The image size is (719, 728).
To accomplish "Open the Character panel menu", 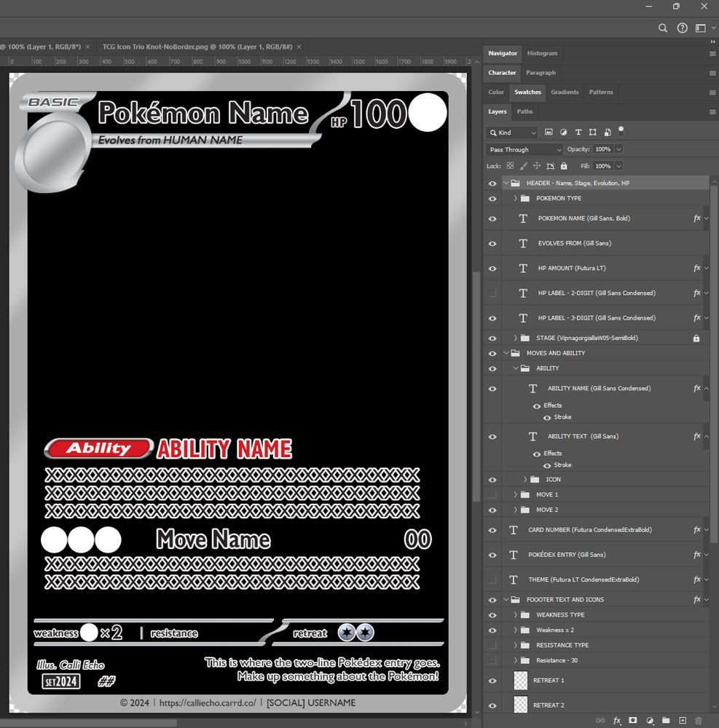I will pyautogui.click(x=712, y=73).
